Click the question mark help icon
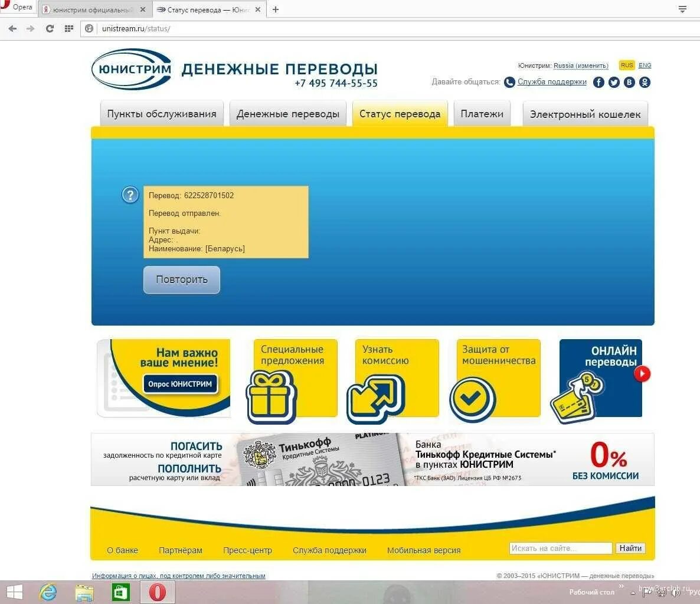This screenshot has height=604, width=700. coord(130,195)
